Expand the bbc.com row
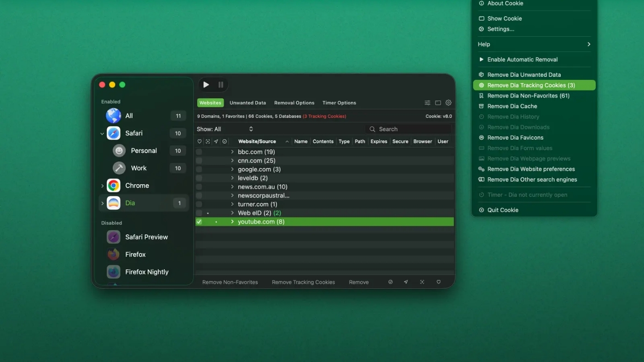 click(232, 152)
